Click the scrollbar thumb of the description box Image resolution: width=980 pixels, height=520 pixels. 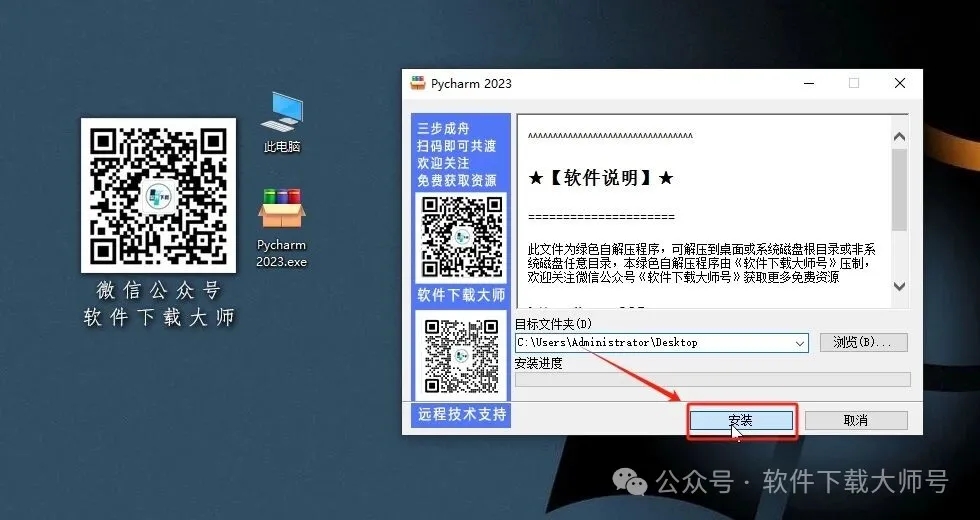(x=899, y=189)
